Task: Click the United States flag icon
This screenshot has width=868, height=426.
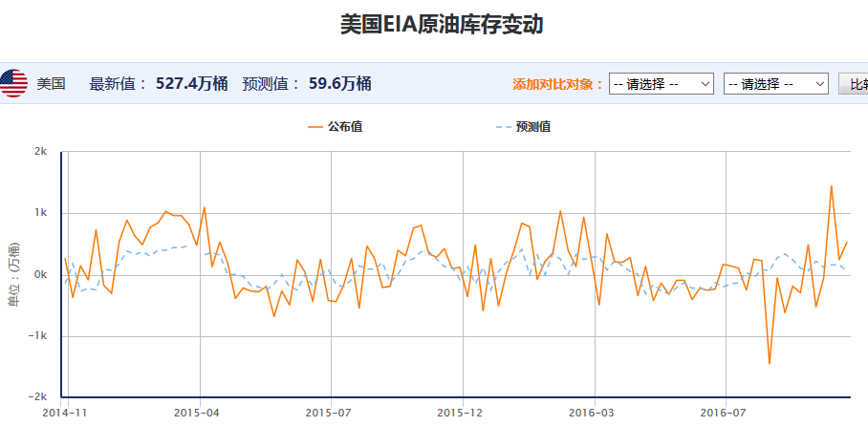Action: click(x=12, y=83)
